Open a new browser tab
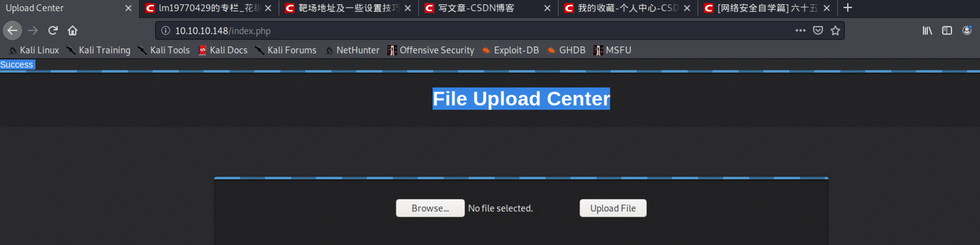 pos(847,8)
